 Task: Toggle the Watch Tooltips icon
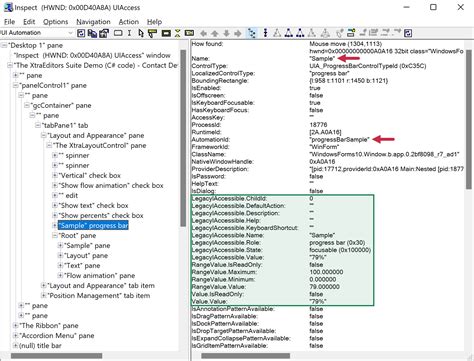click(x=153, y=33)
